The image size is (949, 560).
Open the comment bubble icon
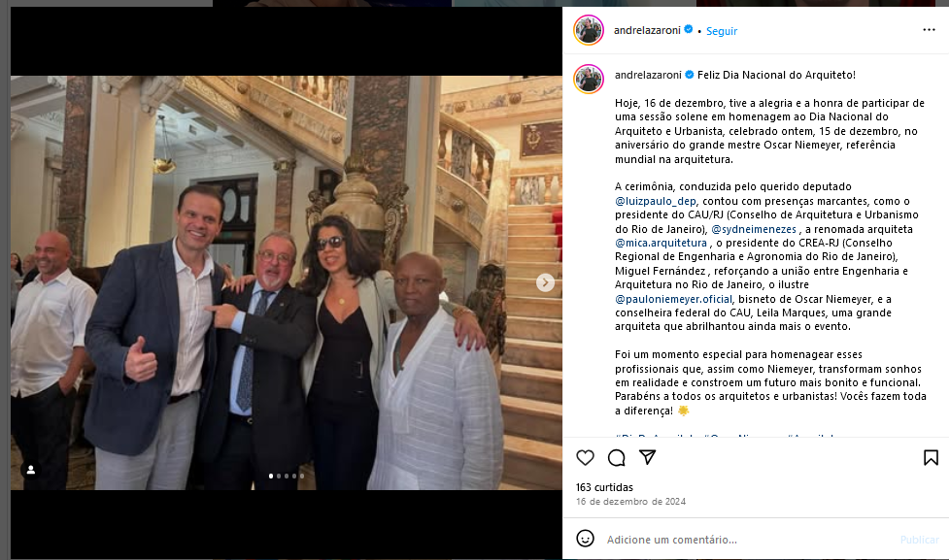click(x=616, y=458)
